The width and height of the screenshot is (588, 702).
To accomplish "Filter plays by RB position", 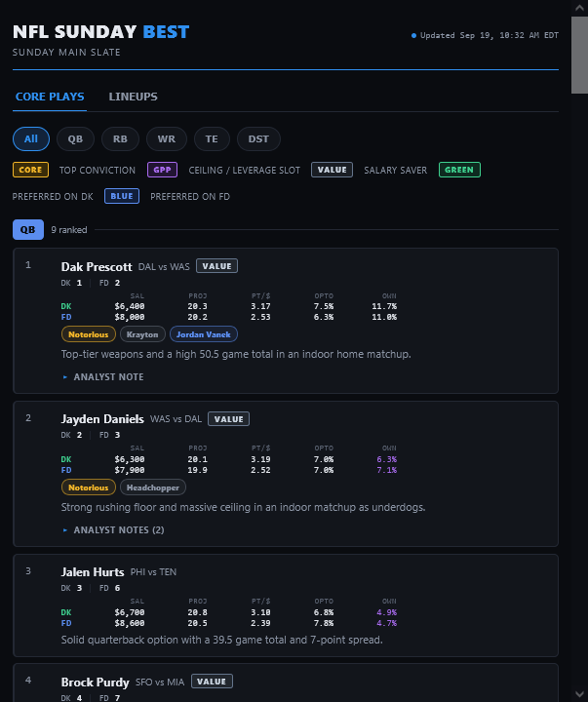I will click(120, 138).
